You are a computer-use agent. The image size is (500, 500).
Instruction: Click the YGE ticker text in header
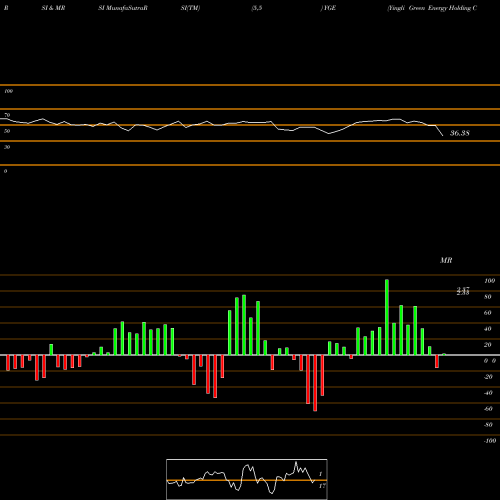[x=328, y=8]
